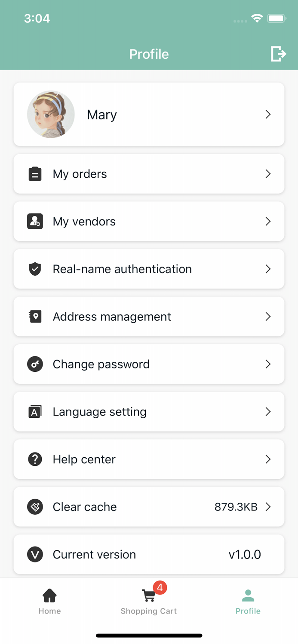Tap the logout icon in the header
Screen dimensions: 298x644
[x=279, y=54]
